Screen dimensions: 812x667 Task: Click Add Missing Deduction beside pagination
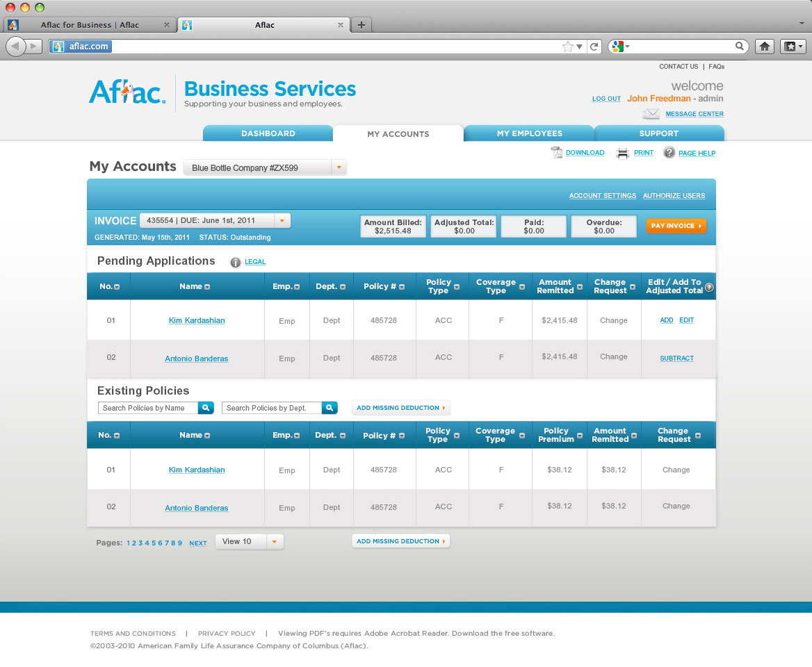[x=401, y=541]
